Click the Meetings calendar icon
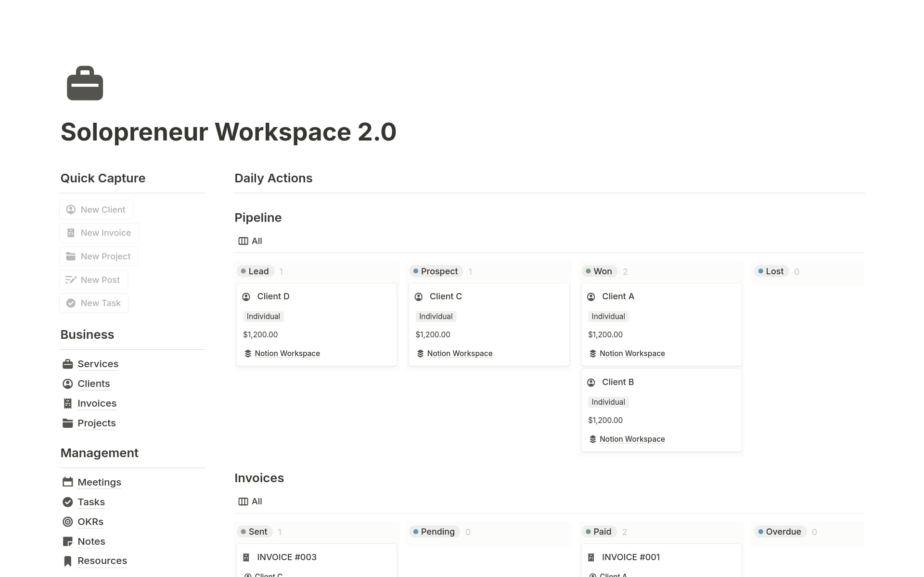 68,482
